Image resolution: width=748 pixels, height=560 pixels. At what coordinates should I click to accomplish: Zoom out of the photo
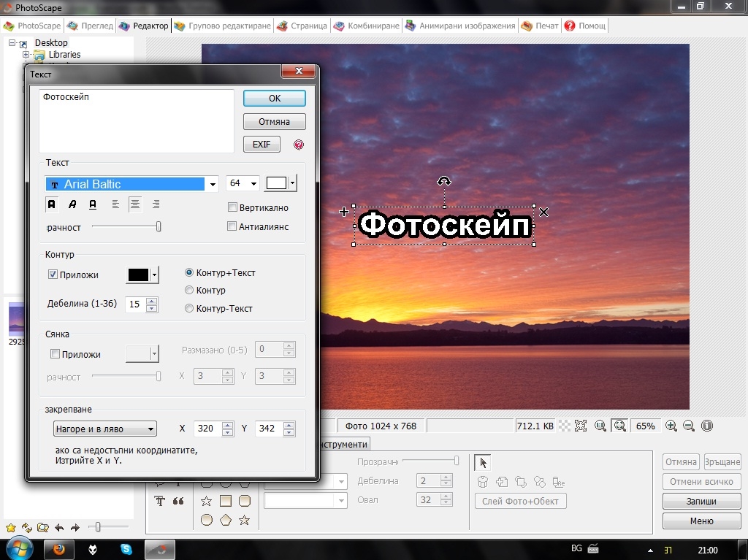coord(689,426)
